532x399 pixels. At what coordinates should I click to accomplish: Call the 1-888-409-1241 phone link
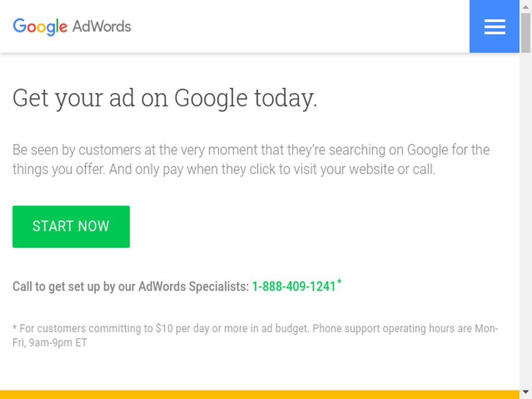(x=294, y=287)
